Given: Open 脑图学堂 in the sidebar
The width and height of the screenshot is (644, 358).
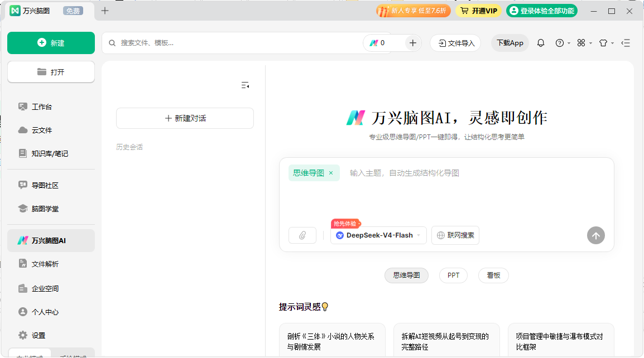Looking at the screenshot, I should pyautogui.click(x=51, y=209).
